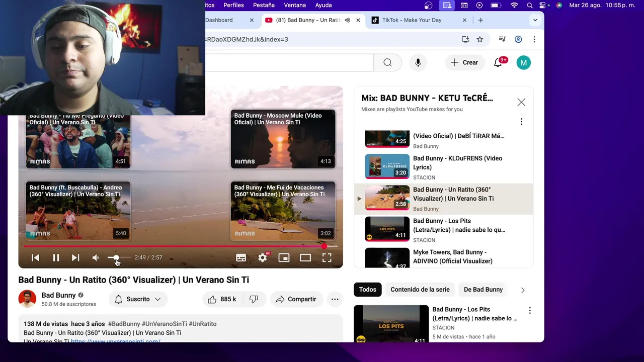Screen dimensions: 644x362
Task: Open the Suscrito notification dropdown
Action: [138, 299]
